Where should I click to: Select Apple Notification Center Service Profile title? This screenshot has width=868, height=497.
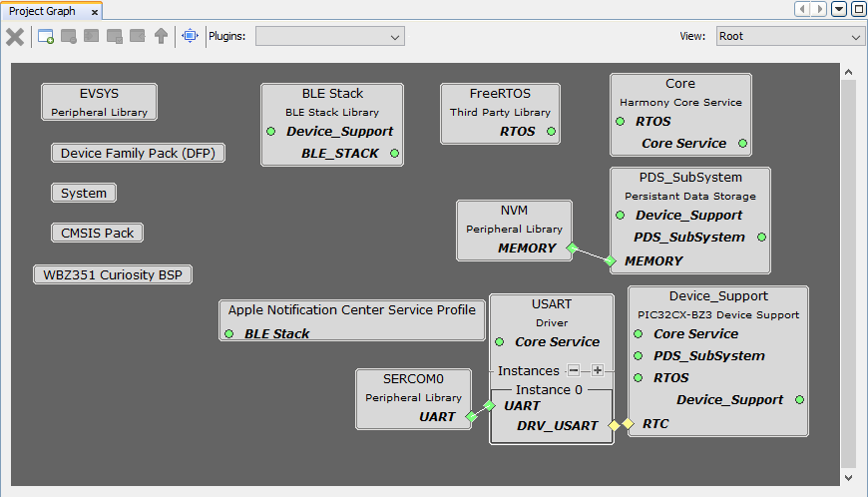coord(351,310)
